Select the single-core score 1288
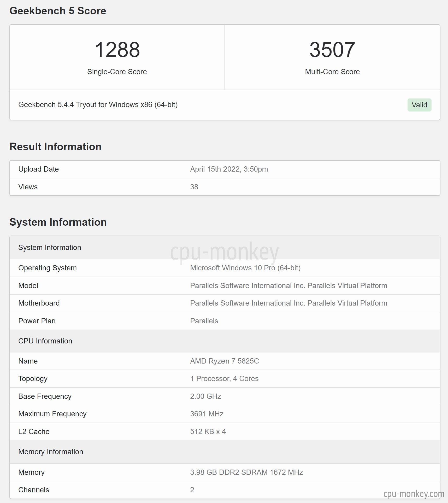The height and width of the screenshot is (503, 448). (x=117, y=50)
